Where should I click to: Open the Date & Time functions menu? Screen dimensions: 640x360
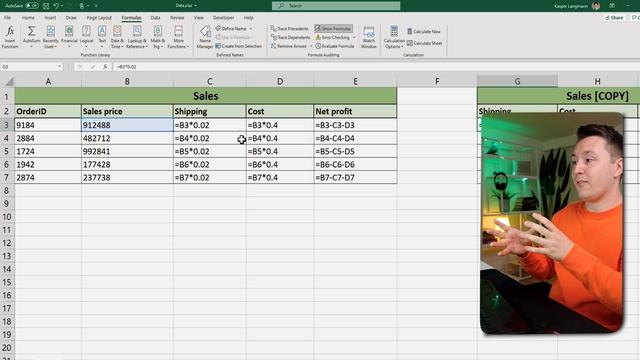click(x=117, y=37)
